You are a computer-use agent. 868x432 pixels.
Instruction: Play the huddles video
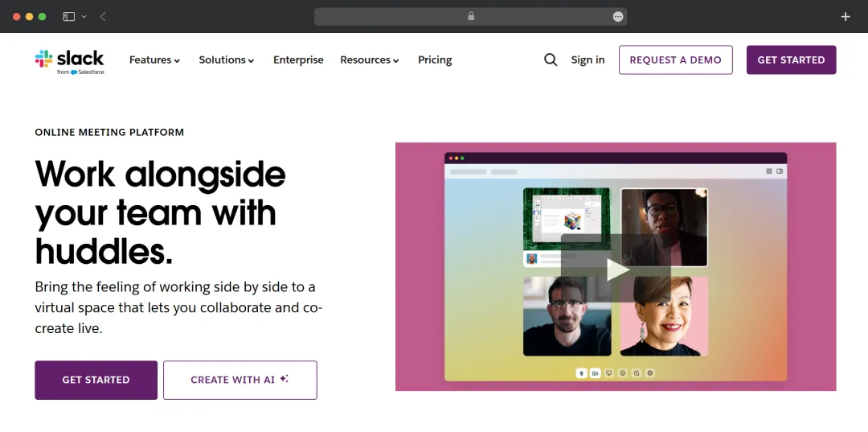[616, 269]
